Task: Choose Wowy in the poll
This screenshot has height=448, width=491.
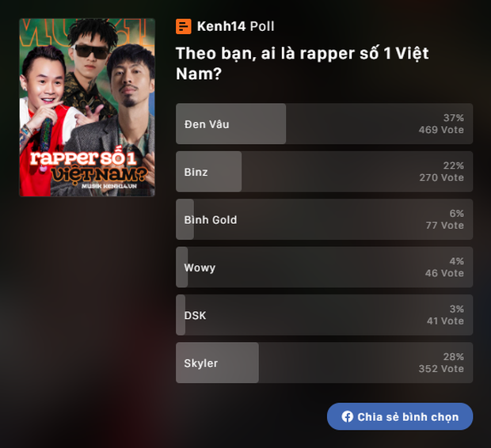Action: tap(324, 267)
